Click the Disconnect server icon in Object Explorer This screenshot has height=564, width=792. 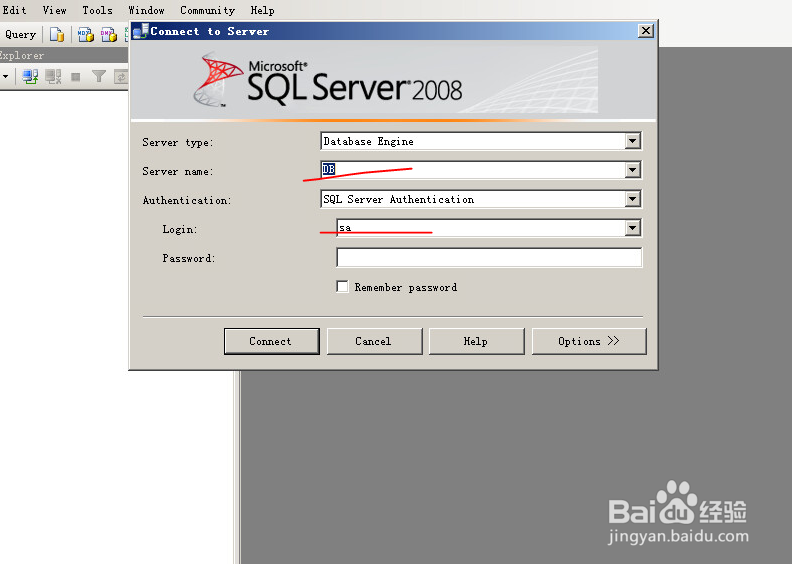click(x=53, y=77)
